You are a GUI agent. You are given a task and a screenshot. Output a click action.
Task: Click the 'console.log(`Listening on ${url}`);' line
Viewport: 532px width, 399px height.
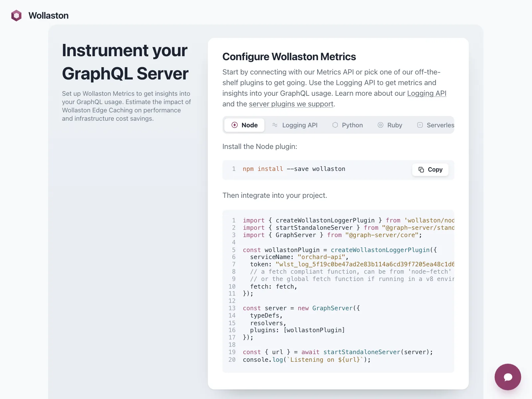307,360
